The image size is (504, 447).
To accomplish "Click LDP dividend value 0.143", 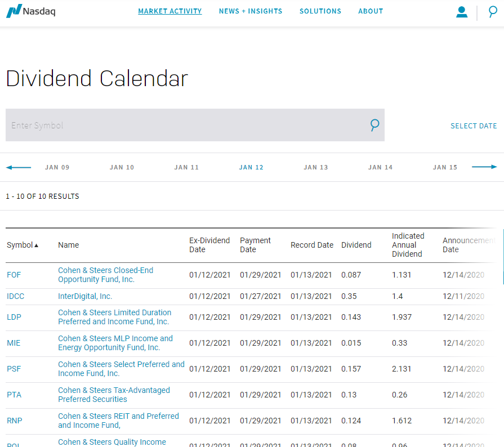I will [x=351, y=317].
